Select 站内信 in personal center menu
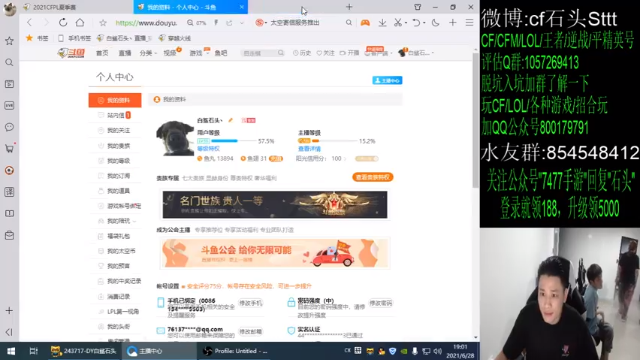 pyautogui.click(x=115, y=116)
